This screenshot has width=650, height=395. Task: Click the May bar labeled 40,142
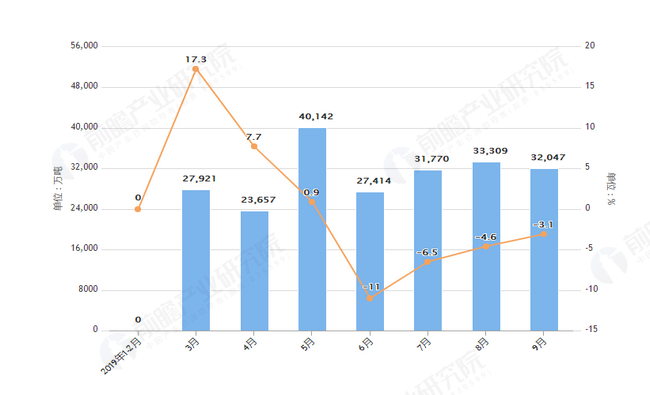point(312,229)
